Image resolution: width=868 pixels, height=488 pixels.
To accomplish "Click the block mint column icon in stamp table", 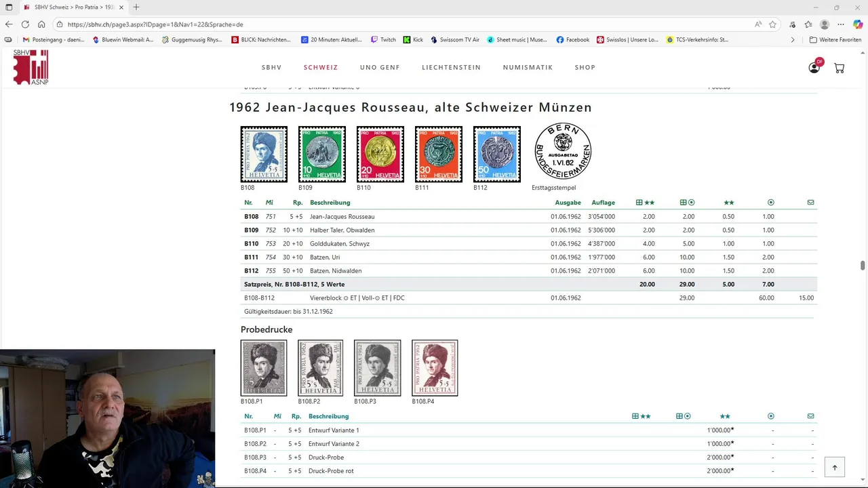I will tap(645, 203).
